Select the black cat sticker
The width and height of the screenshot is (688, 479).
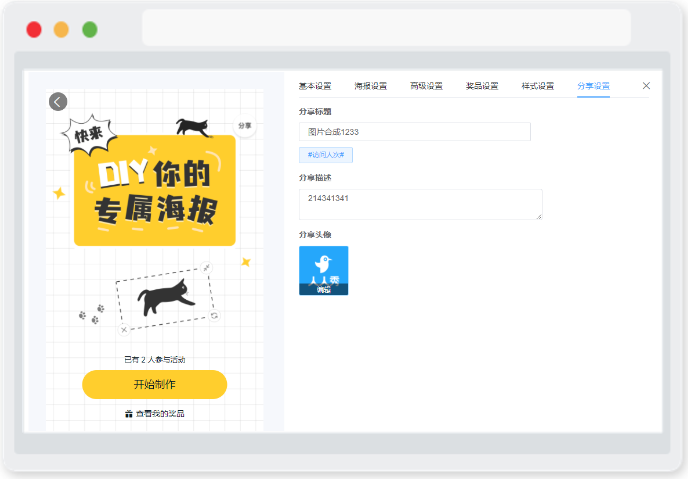point(165,297)
